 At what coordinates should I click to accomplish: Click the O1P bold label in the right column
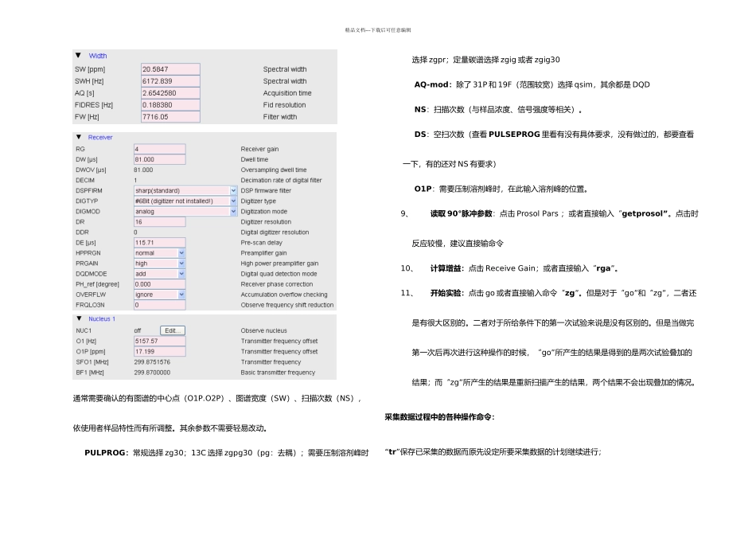coord(423,189)
